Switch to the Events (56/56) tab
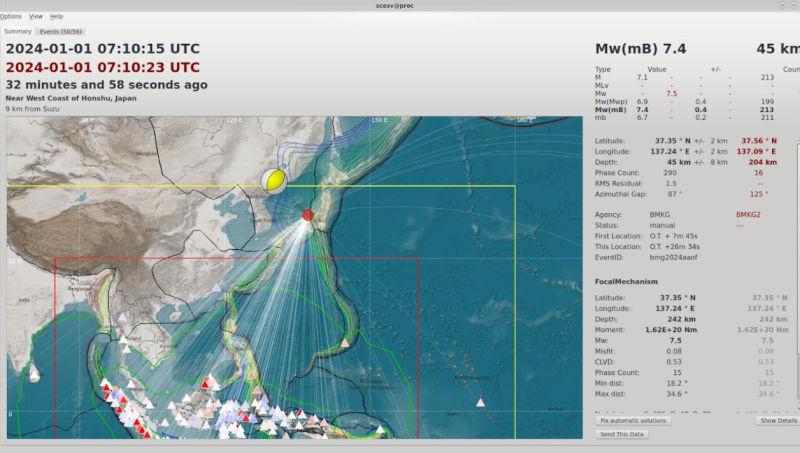This screenshot has width=800, height=453. click(61, 32)
